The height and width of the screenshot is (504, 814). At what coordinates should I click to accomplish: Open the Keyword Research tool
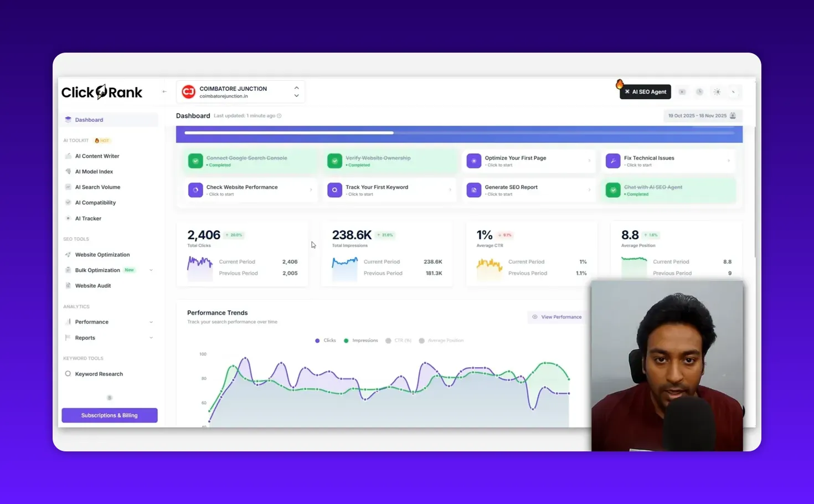[x=99, y=373]
